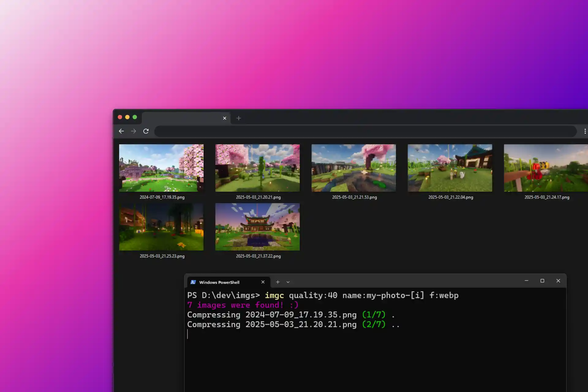Open a new browser tab
The image size is (588, 392).
(239, 118)
